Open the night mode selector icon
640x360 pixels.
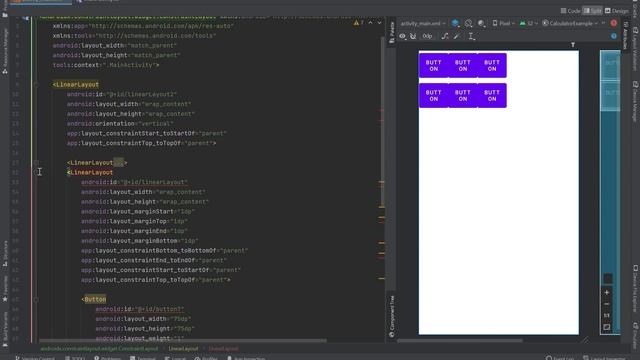pos(482,23)
